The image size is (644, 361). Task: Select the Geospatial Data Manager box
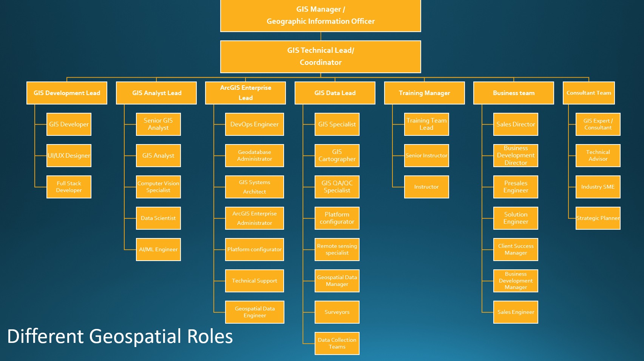tap(337, 281)
